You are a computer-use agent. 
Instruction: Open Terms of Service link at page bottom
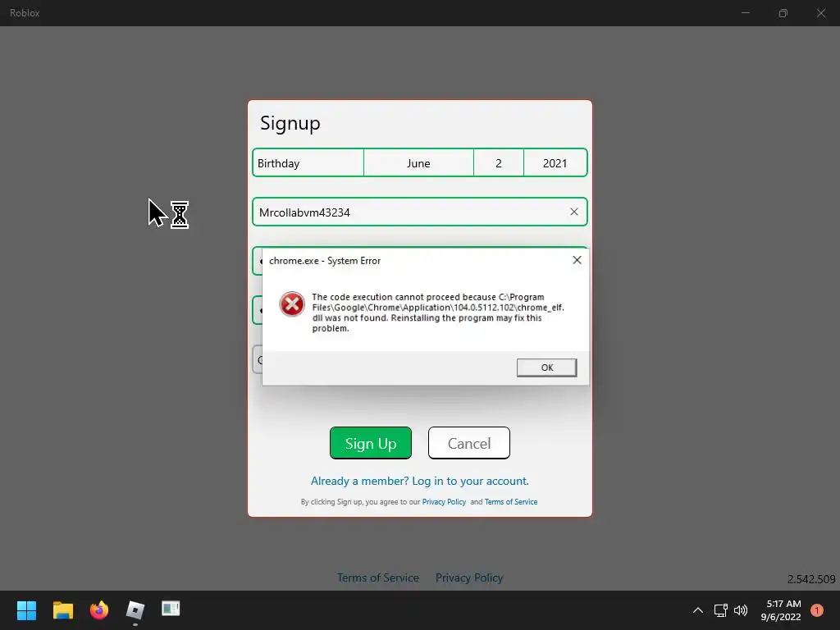pyautogui.click(x=377, y=577)
